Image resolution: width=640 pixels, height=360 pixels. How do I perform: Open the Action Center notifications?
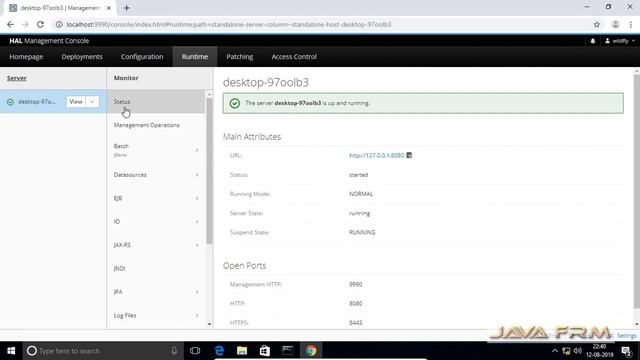[627, 351]
